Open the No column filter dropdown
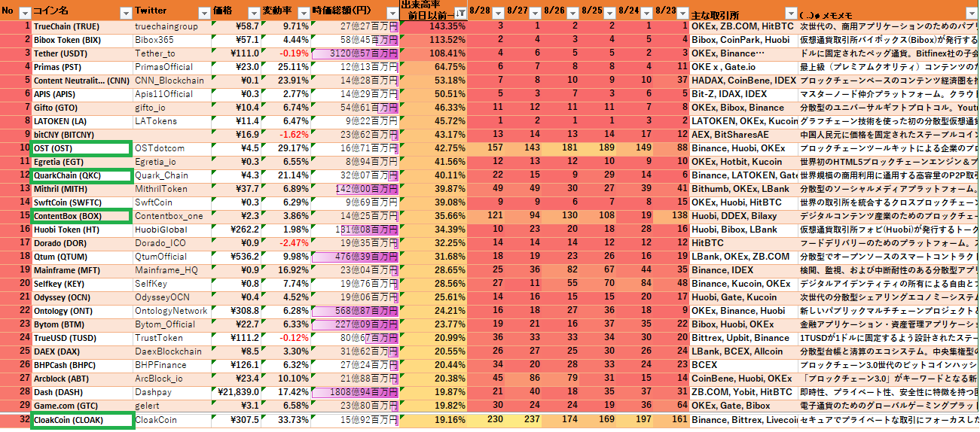Image resolution: width=980 pixels, height=432 pixels. pos(24,13)
